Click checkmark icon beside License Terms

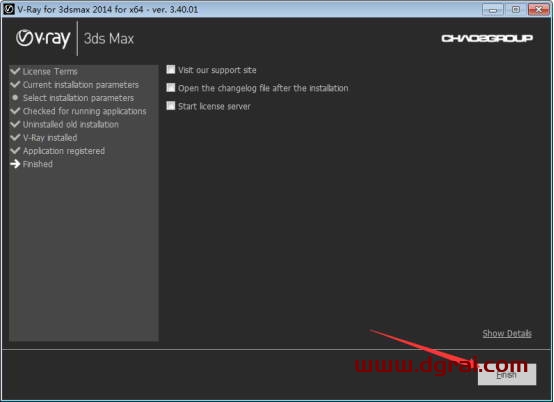(15, 71)
